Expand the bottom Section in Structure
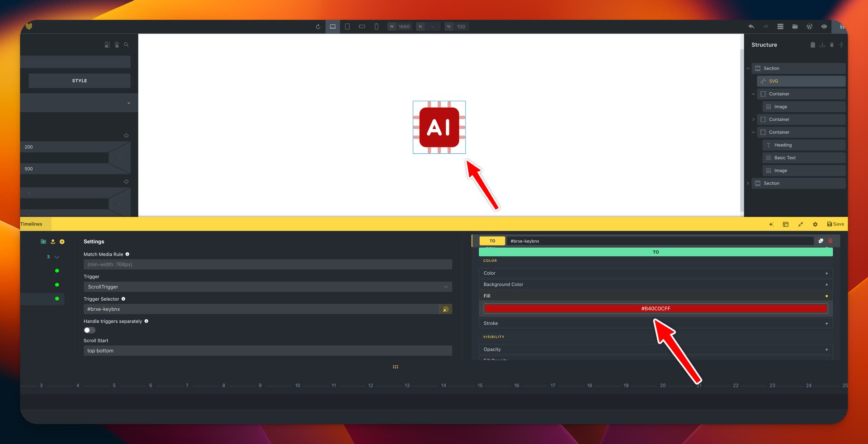The width and height of the screenshot is (868, 444). [x=748, y=184]
